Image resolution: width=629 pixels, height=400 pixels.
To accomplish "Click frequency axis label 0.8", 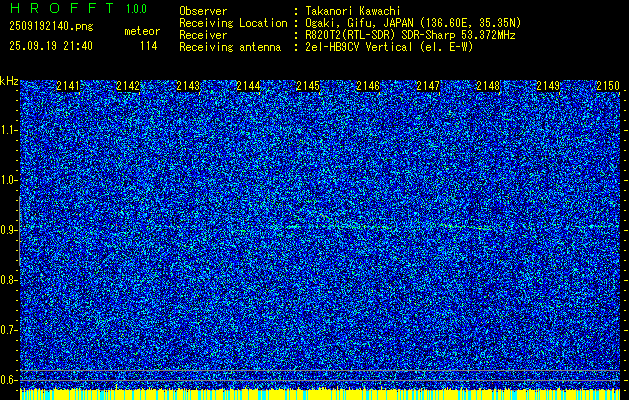I will point(8,280).
